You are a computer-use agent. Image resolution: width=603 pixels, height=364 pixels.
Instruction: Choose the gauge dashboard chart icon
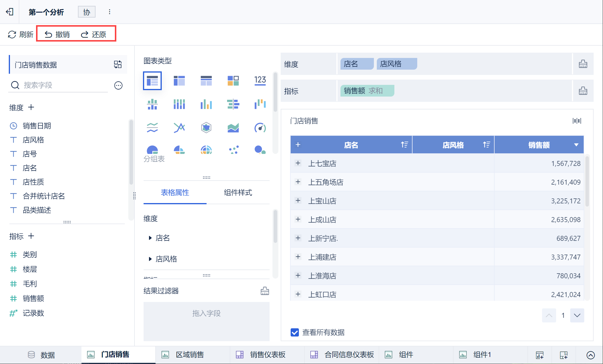point(260,128)
